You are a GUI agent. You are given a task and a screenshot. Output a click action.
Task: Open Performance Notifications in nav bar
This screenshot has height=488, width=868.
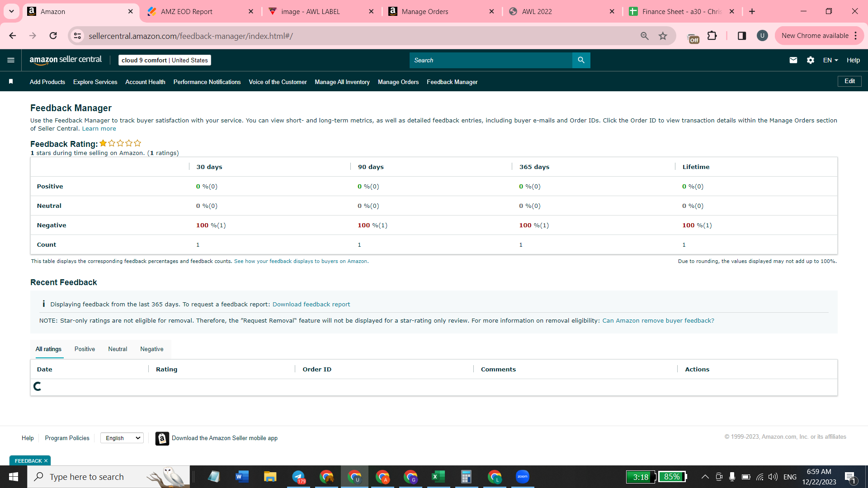(x=207, y=82)
